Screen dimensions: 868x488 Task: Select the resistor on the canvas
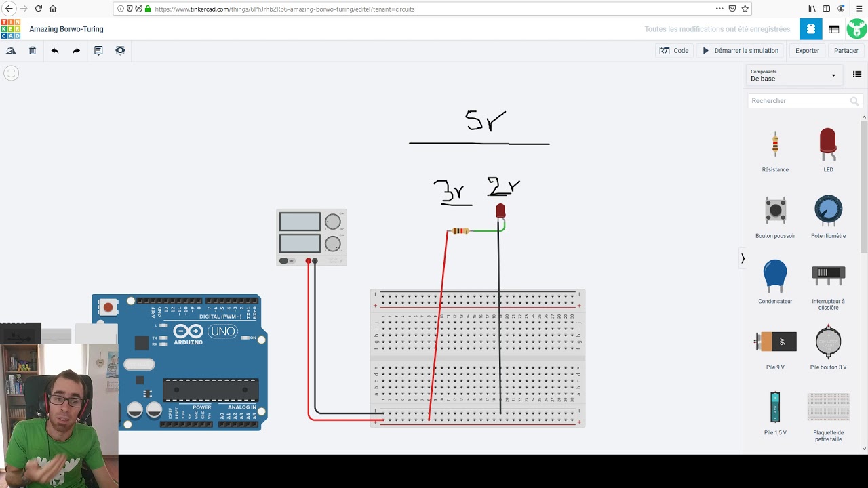pos(460,231)
